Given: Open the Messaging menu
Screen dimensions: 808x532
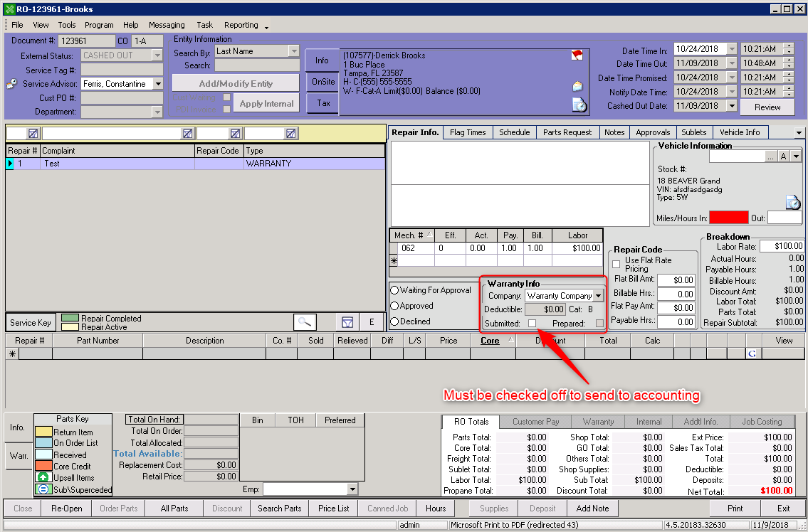Looking at the screenshot, I should [167, 25].
